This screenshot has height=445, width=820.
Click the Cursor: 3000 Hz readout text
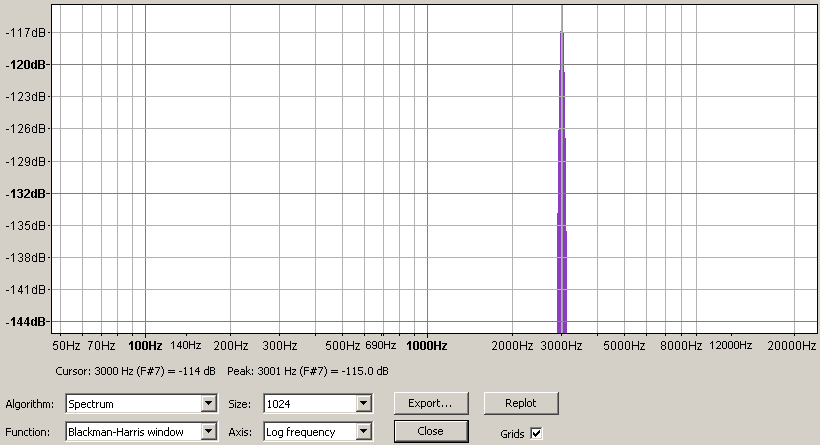point(135,371)
